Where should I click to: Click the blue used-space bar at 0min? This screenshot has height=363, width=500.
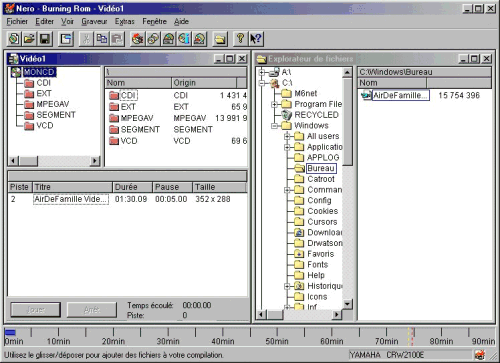10,332
